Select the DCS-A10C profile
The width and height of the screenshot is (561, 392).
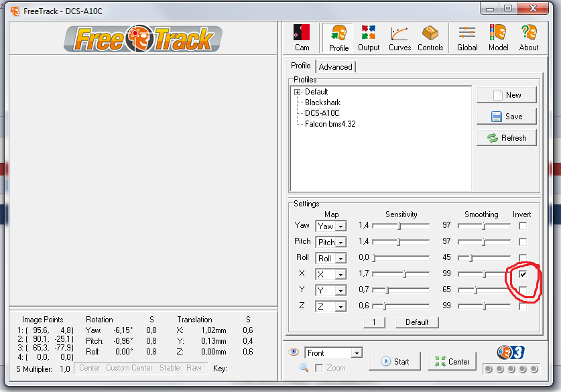(322, 113)
